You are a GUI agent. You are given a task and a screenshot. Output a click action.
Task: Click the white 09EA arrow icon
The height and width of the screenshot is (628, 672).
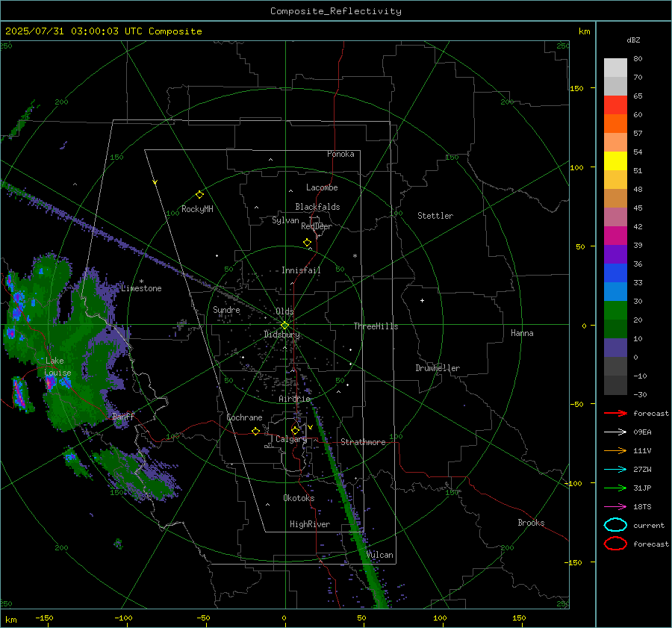(x=615, y=432)
